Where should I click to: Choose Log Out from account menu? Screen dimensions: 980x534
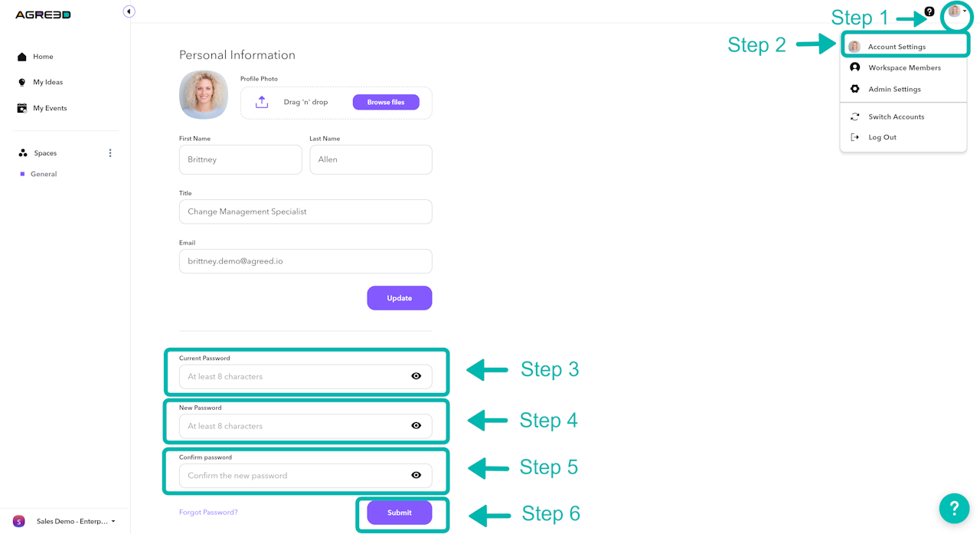pos(882,137)
